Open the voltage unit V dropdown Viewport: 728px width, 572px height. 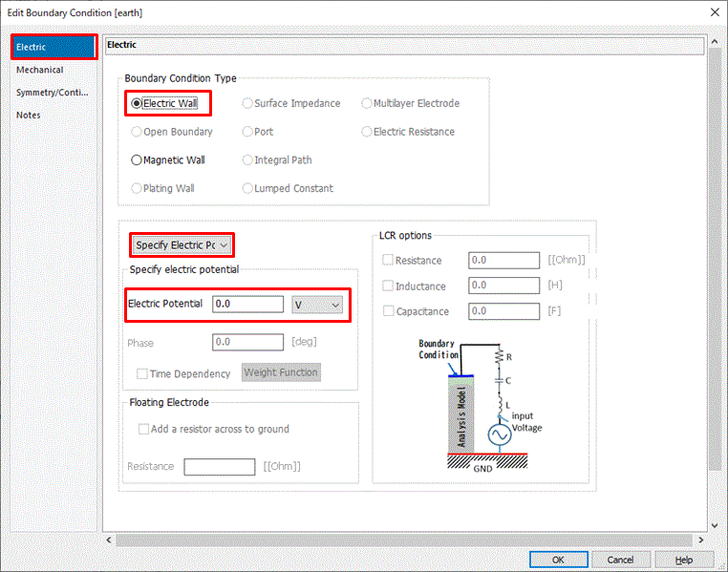coord(316,305)
